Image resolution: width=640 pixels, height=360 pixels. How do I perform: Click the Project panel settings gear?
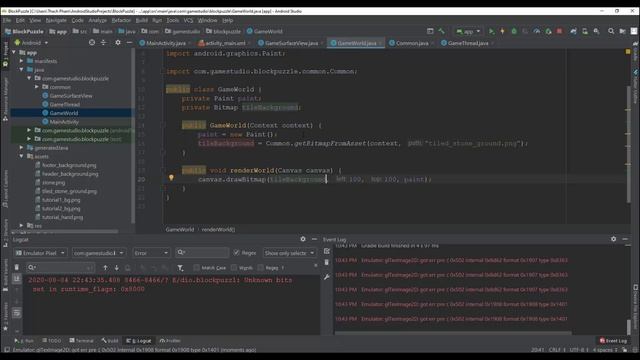[x=118, y=42]
